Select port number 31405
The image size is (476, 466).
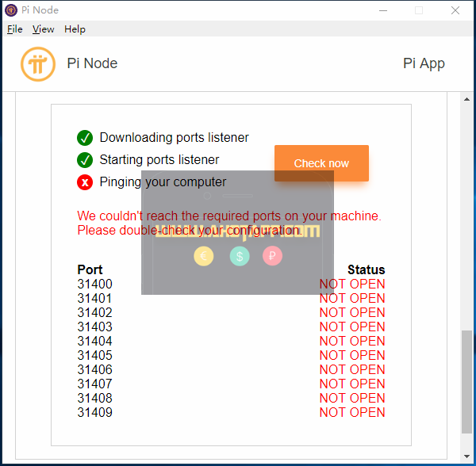click(94, 355)
